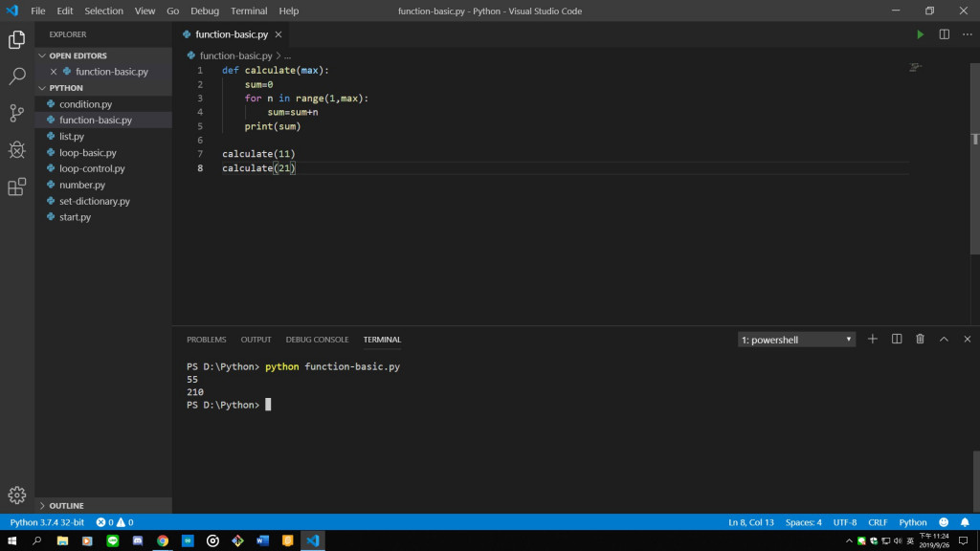980x551 pixels.
Task: Toggle Explorer view in activity bar
Action: (17, 40)
